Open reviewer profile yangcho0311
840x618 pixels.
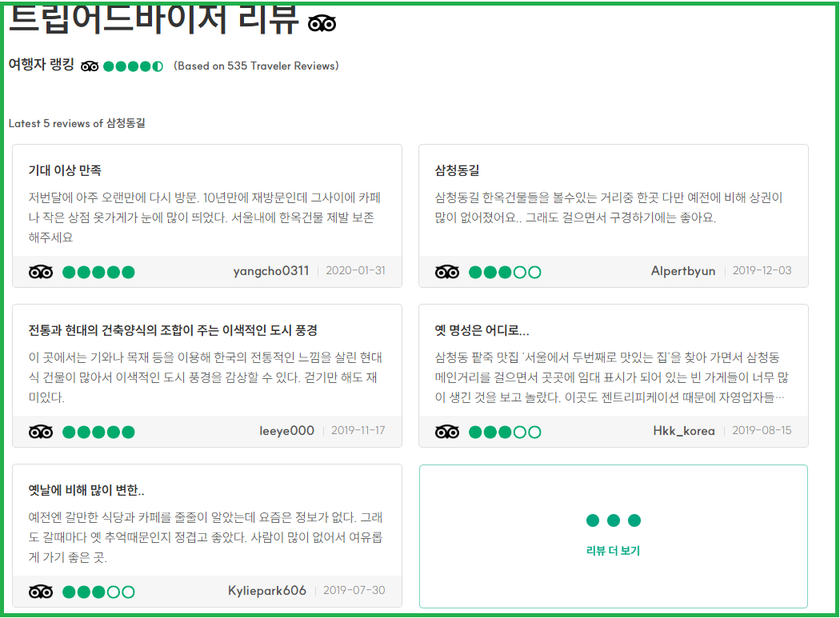[270, 272]
